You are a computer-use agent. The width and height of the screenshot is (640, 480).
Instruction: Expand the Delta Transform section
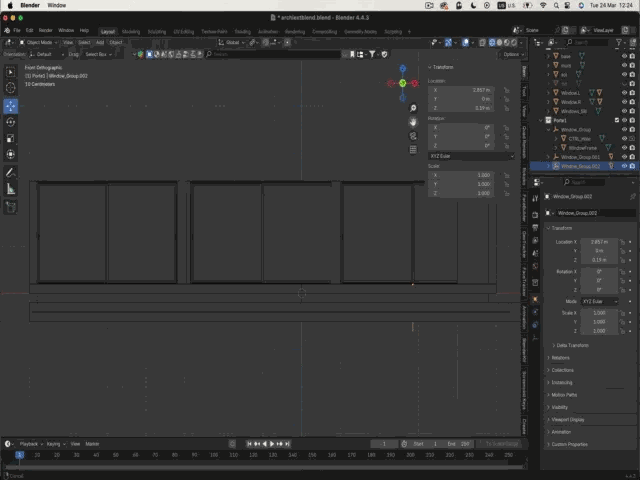tap(570, 345)
